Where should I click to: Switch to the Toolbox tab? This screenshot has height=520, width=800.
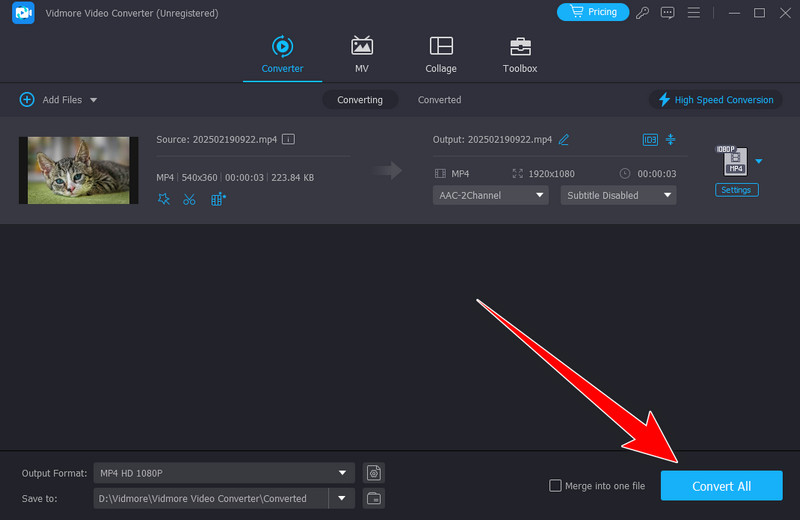point(520,55)
